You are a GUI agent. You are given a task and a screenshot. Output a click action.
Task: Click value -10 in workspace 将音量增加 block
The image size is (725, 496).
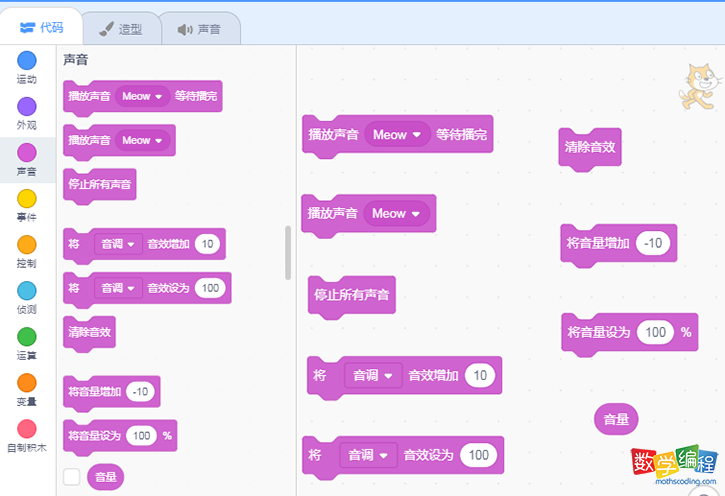[653, 243]
